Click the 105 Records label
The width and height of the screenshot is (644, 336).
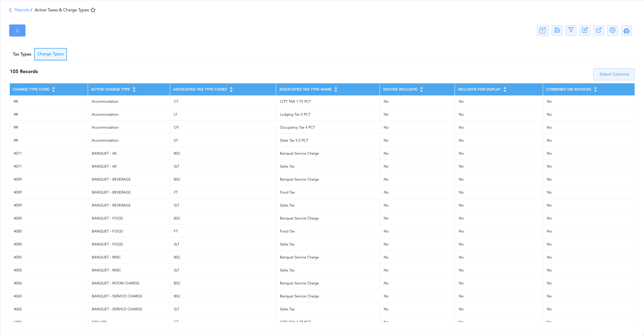pos(24,72)
